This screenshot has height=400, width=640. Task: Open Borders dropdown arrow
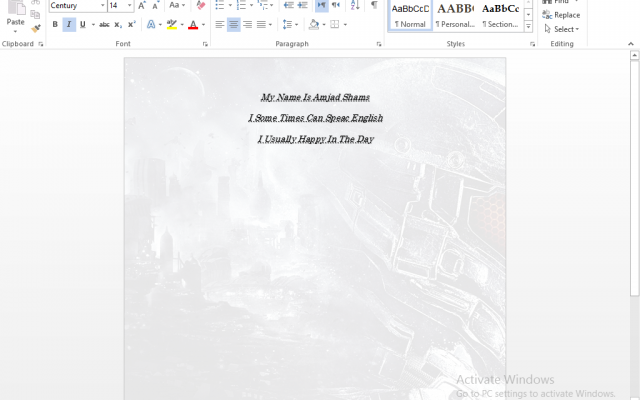(x=345, y=24)
